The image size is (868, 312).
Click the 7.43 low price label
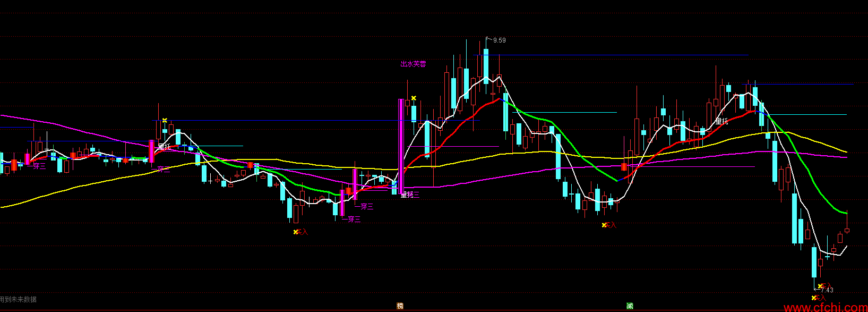[x=827, y=290]
